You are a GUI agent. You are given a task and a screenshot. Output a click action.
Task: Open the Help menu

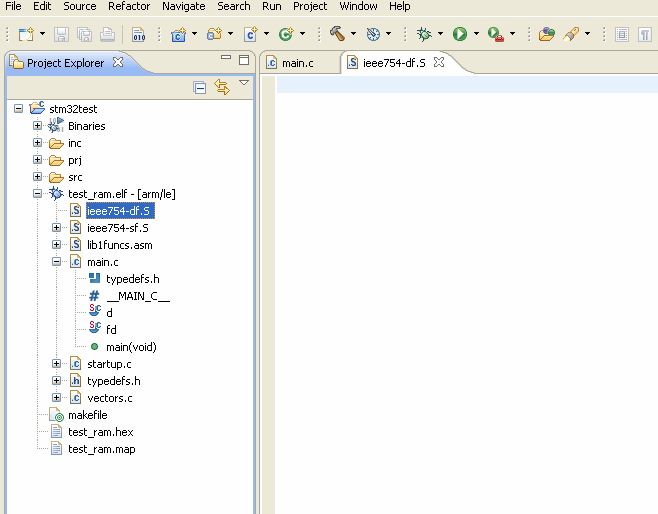[x=399, y=6]
